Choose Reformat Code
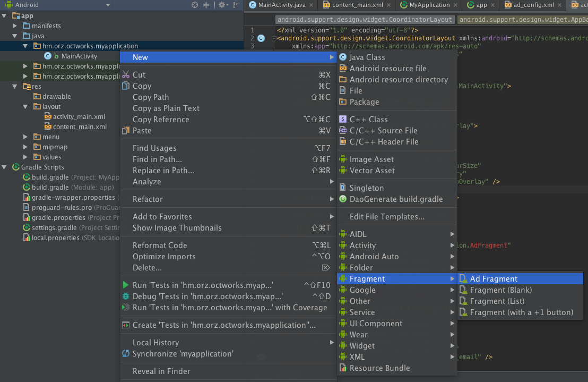This screenshot has height=382, width=588. [228, 245]
